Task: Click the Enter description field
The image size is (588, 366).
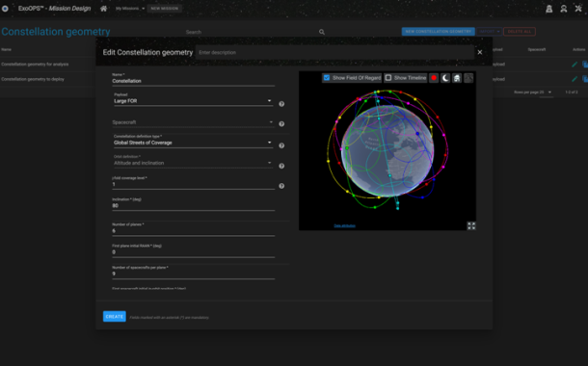Action: click(x=334, y=52)
